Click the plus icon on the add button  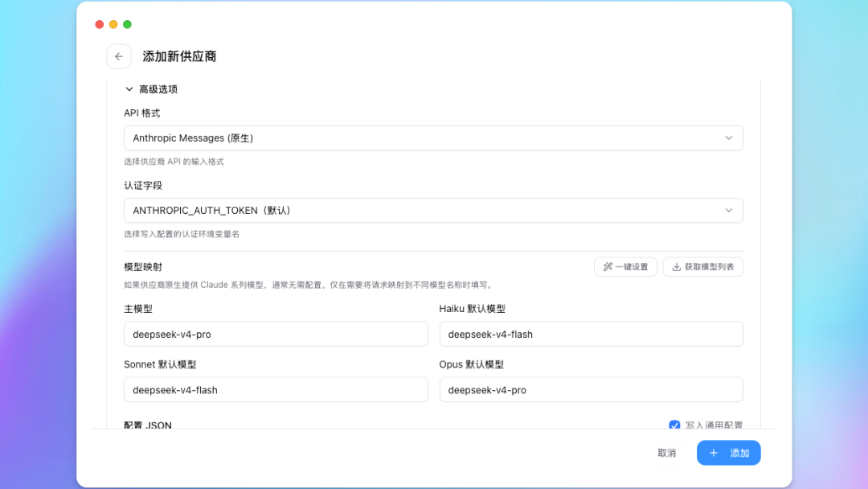point(713,453)
